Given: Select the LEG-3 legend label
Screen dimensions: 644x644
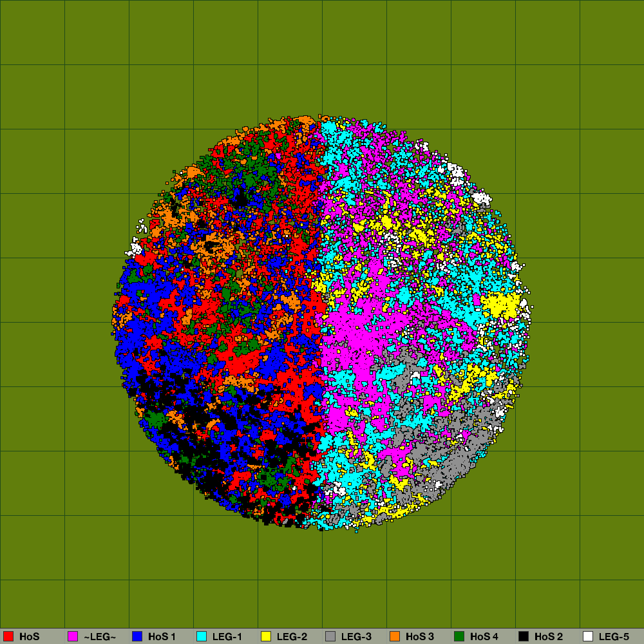Looking at the screenshot, I should (x=357, y=637).
